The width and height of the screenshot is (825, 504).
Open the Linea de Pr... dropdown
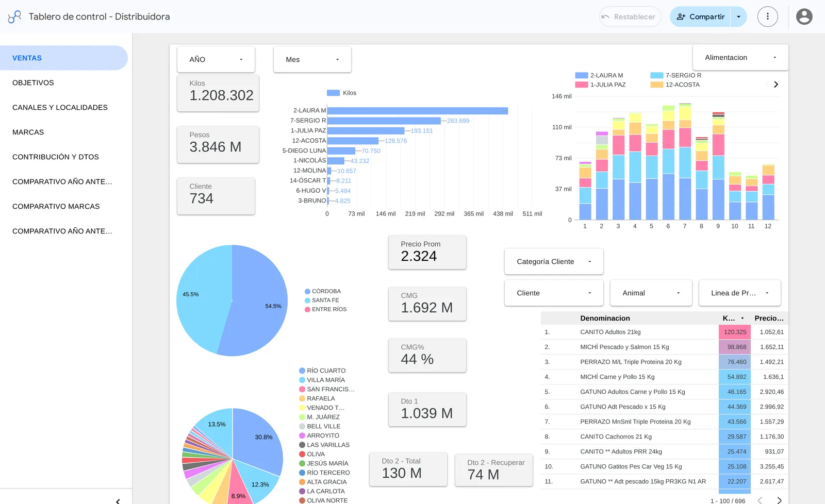tap(740, 293)
